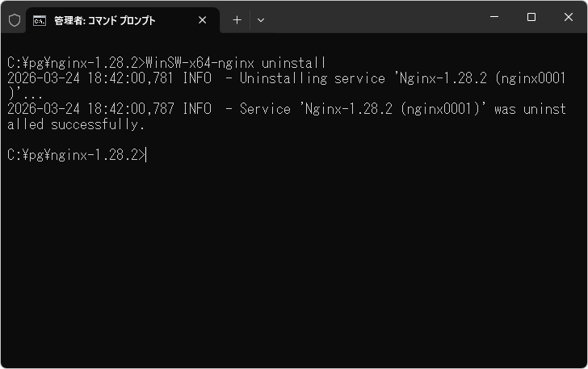Click the INFO label in the first log line
The width and height of the screenshot is (588, 369).
pos(198,78)
